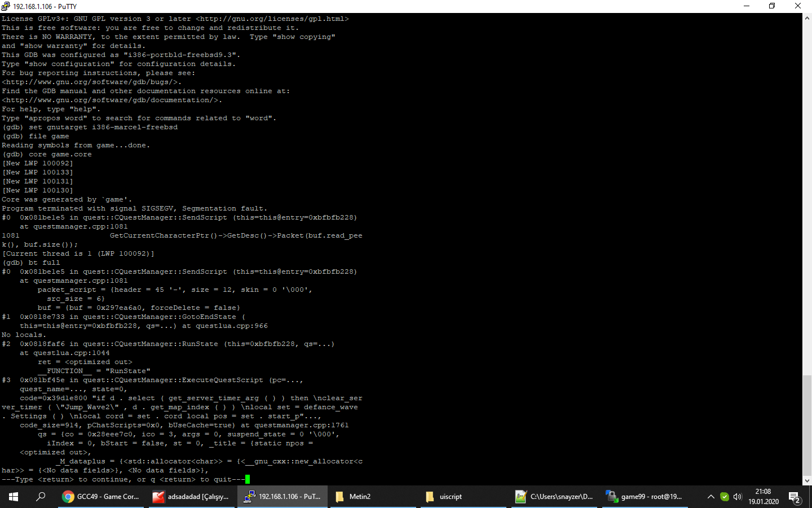The image size is (812, 508).
Task: Click the "[New LWP 100130]" line
Action: pyautogui.click(x=38, y=190)
